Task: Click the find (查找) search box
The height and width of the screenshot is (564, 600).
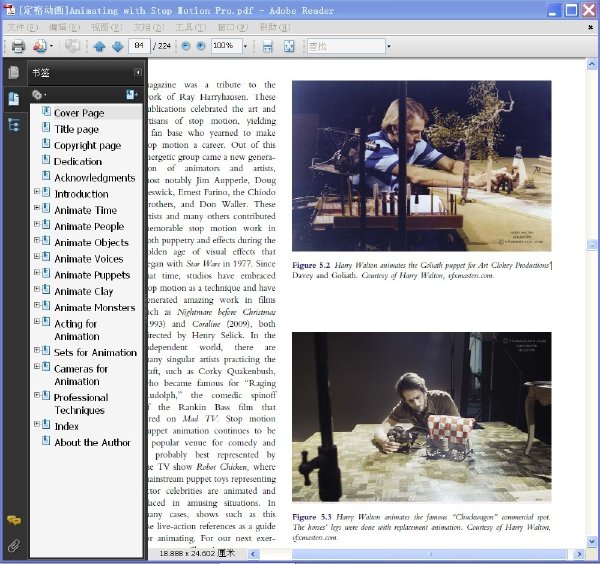Action: (x=346, y=46)
